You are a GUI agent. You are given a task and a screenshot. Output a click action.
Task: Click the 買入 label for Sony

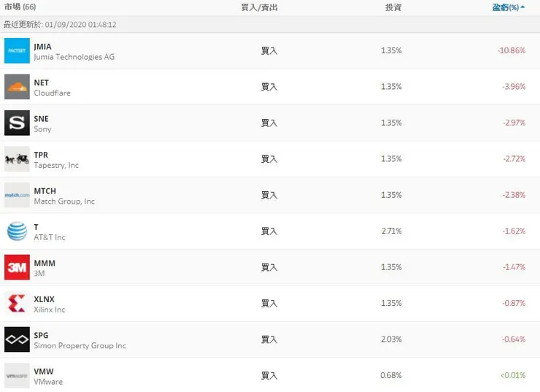(269, 123)
